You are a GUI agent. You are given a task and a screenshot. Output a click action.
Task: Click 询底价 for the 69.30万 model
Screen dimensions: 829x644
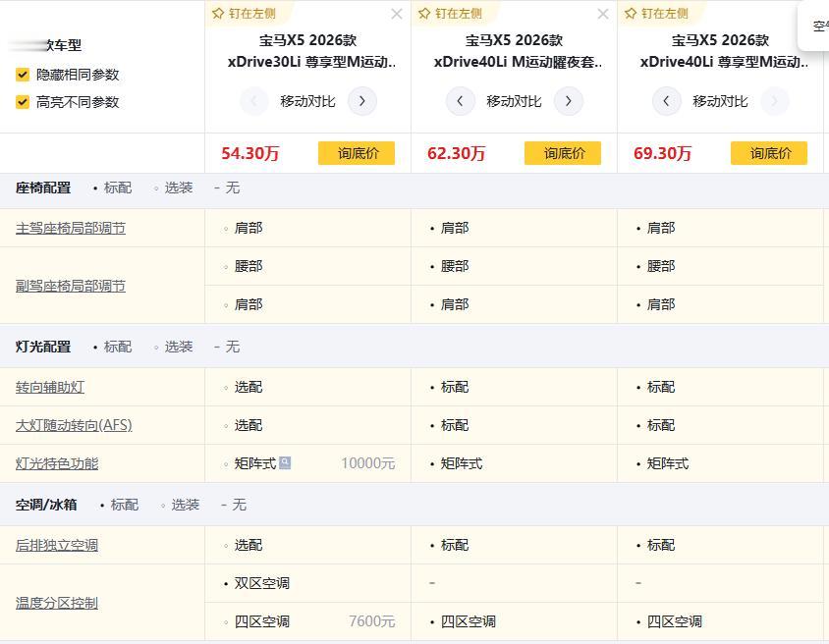[769, 153]
